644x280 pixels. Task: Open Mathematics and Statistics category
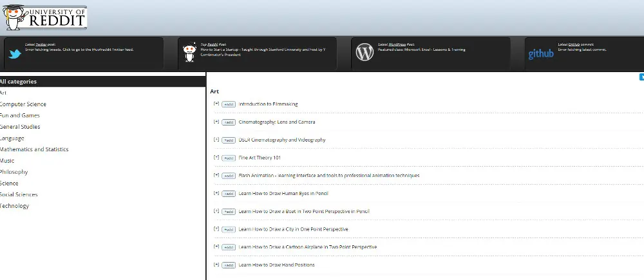tap(34, 149)
